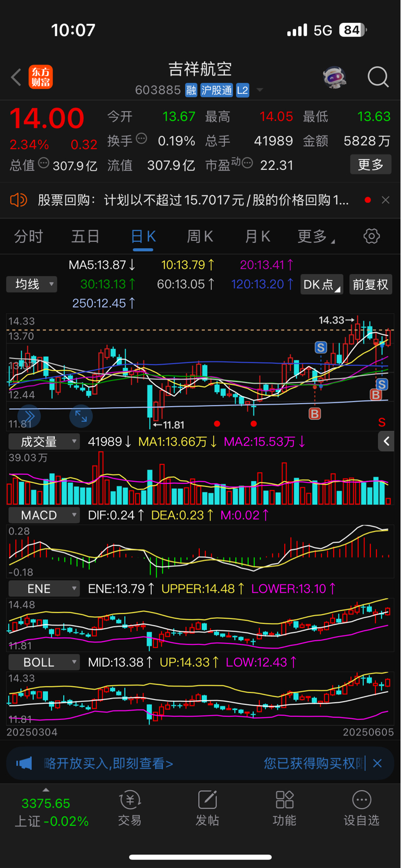Open the 均线 indicator dropdown

pos(32,284)
